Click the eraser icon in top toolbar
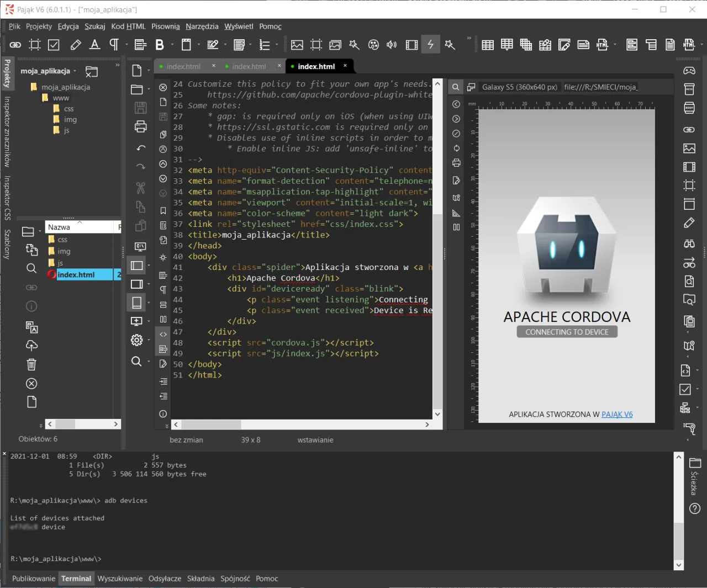Screen dimensions: 707x588 [x=76, y=45]
